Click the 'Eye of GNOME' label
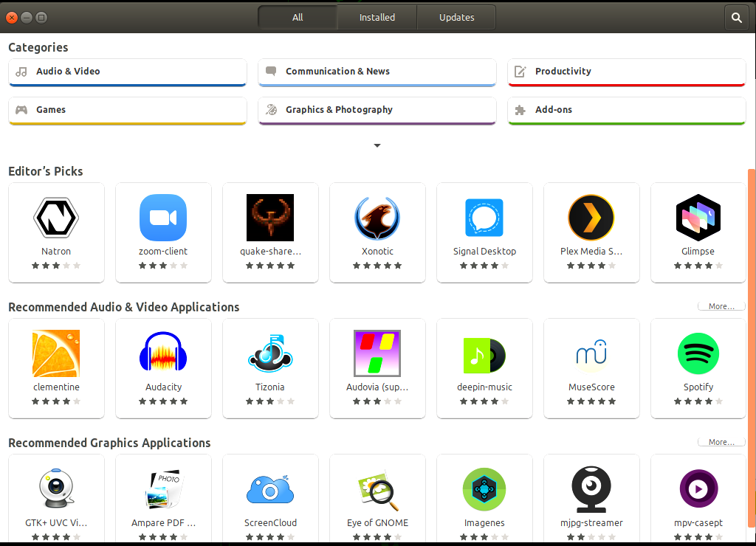Screen dimensions: 756x546 [377, 523]
